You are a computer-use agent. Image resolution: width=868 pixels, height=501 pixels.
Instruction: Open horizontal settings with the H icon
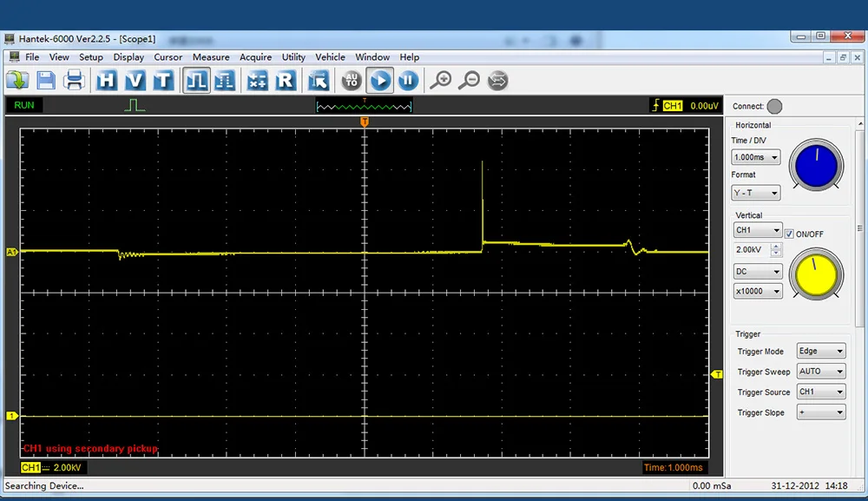click(x=107, y=81)
